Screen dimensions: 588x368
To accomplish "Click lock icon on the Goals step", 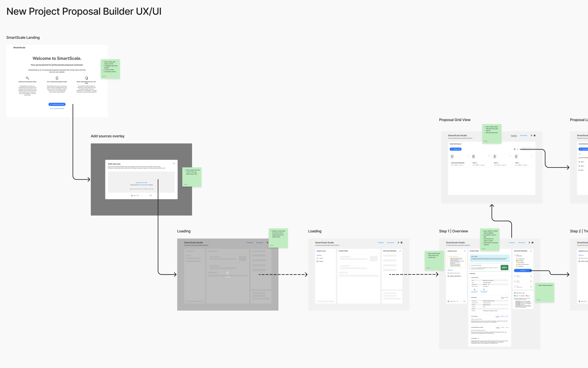I will (x=531, y=281).
